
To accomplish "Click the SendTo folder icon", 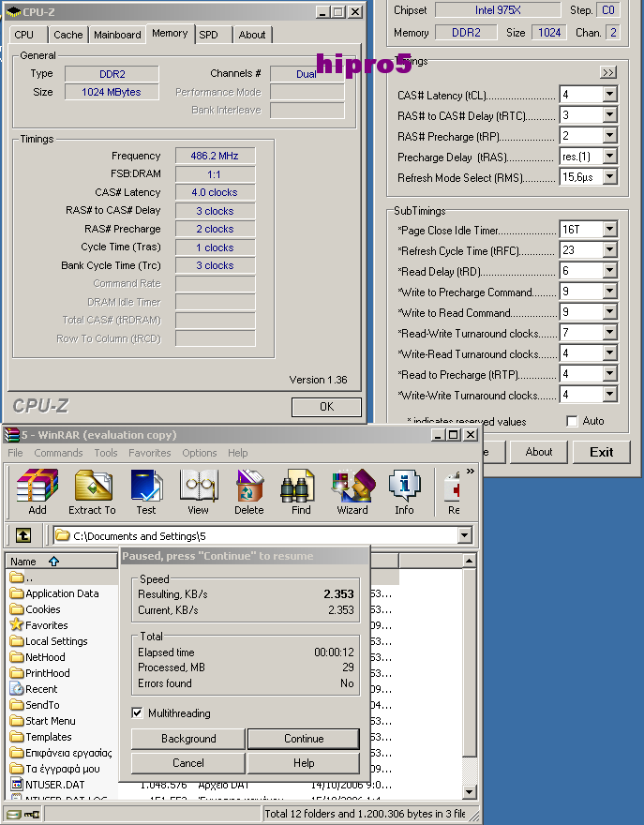I will (18, 705).
